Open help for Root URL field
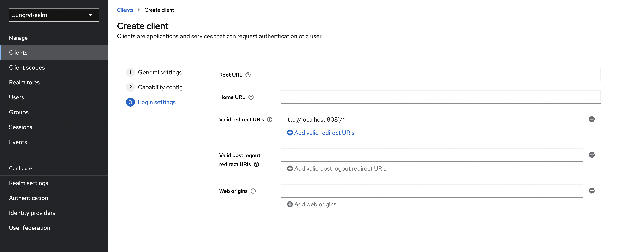Image resolution: width=644 pixels, height=252 pixels. [x=248, y=75]
